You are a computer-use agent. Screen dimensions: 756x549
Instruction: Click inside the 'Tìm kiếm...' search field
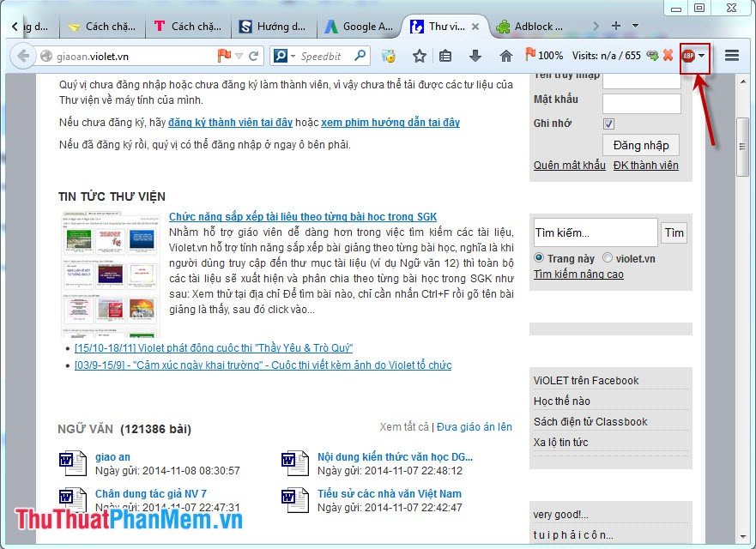[594, 232]
